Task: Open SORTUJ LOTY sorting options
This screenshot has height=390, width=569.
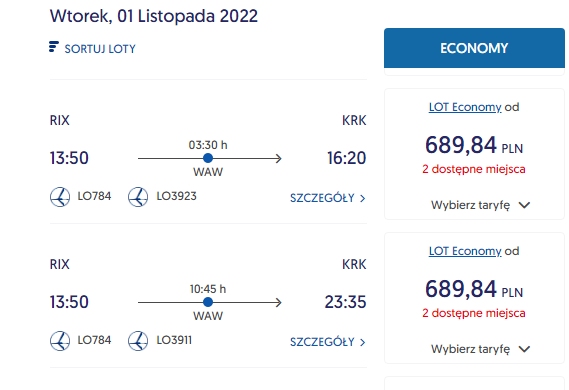Action: pyautogui.click(x=92, y=49)
